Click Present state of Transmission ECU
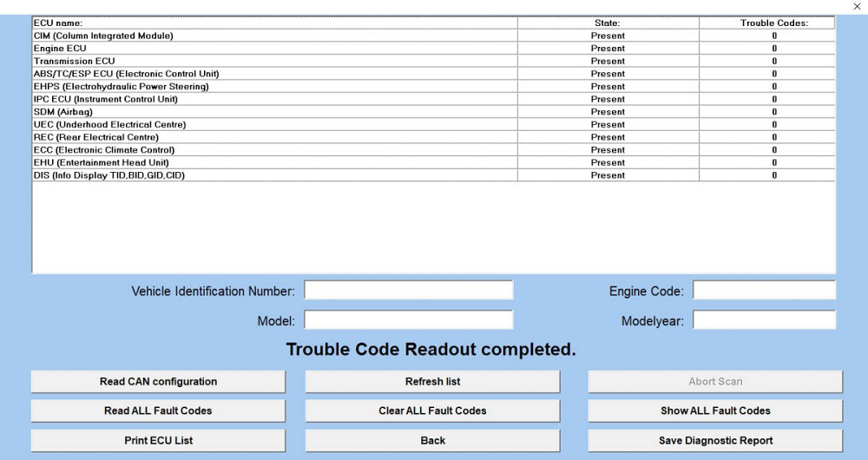868x460 pixels. point(608,61)
